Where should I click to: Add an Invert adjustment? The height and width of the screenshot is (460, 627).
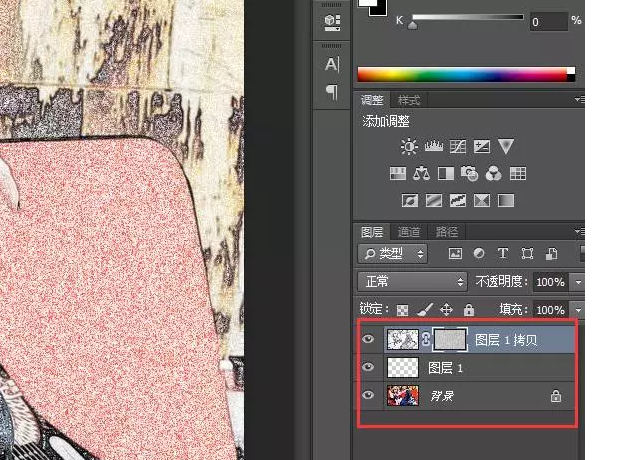tap(409, 200)
